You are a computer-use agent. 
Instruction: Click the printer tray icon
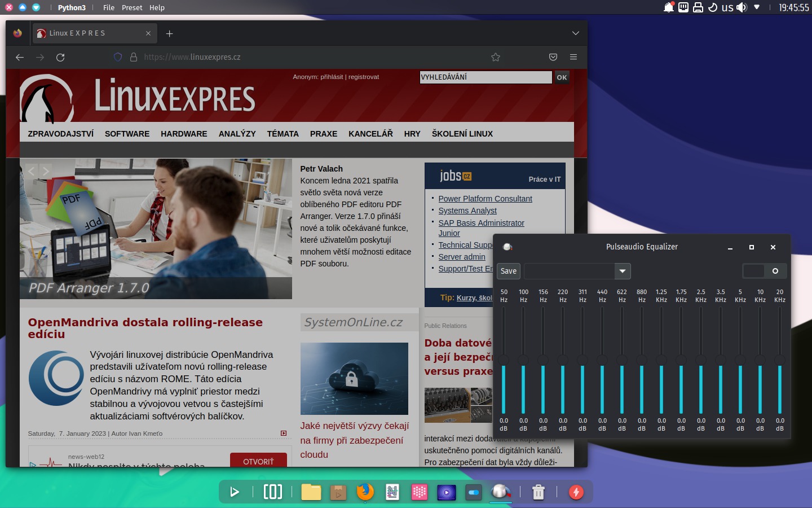coord(698,7)
